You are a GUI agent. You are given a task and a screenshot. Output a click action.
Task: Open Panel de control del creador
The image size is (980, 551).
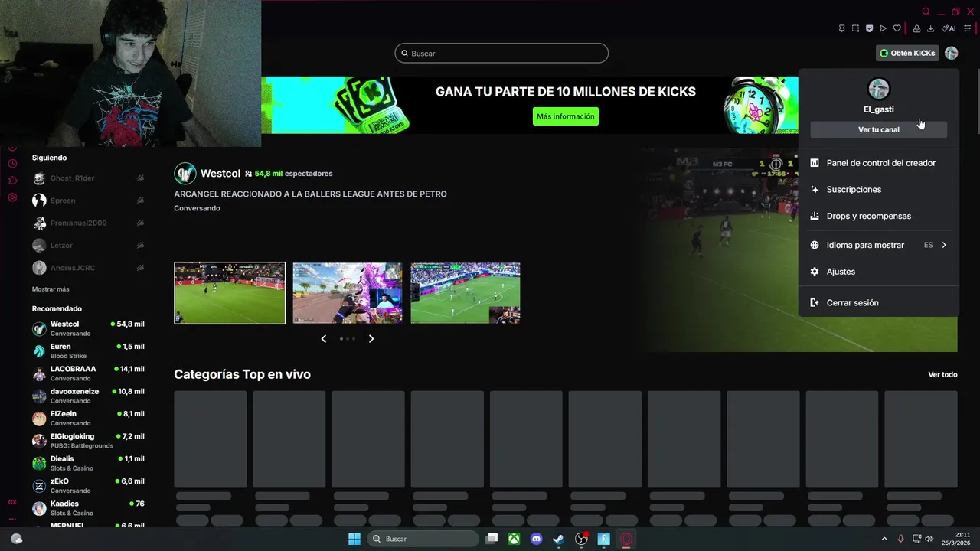point(878,163)
